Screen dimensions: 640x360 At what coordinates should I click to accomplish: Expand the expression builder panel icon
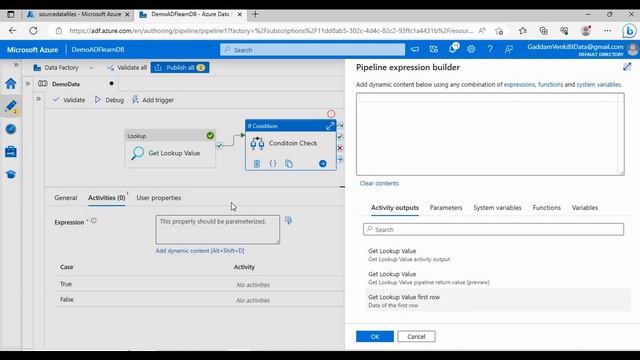coord(627,67)
